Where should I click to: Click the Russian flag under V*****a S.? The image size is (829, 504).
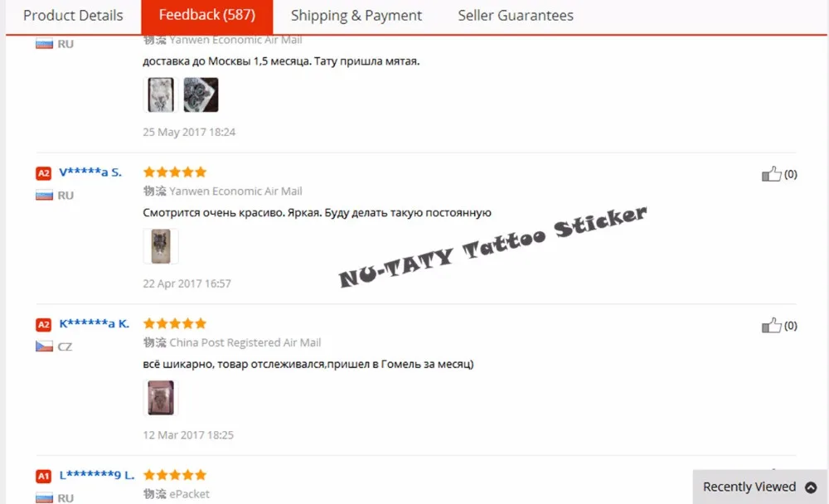click(x=44, y=195)
